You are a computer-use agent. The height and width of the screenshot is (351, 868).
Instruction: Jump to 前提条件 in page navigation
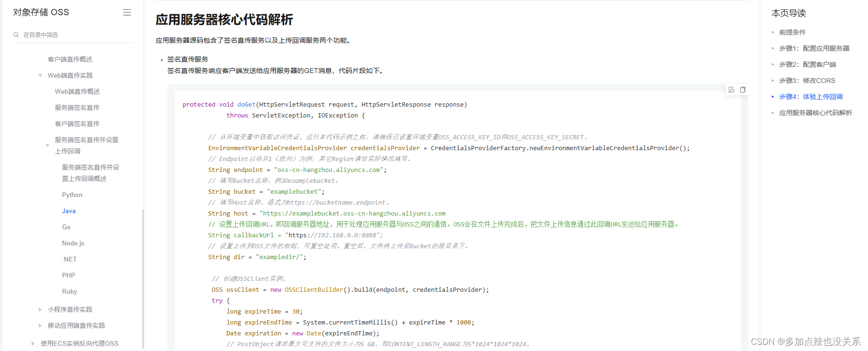coord(793,32)
